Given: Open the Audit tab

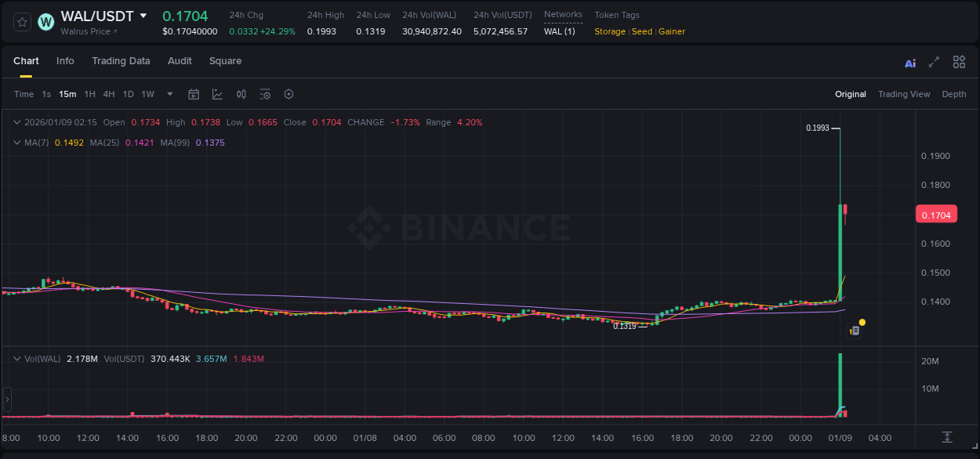Looking at the screenshot, I should [180, 61].
